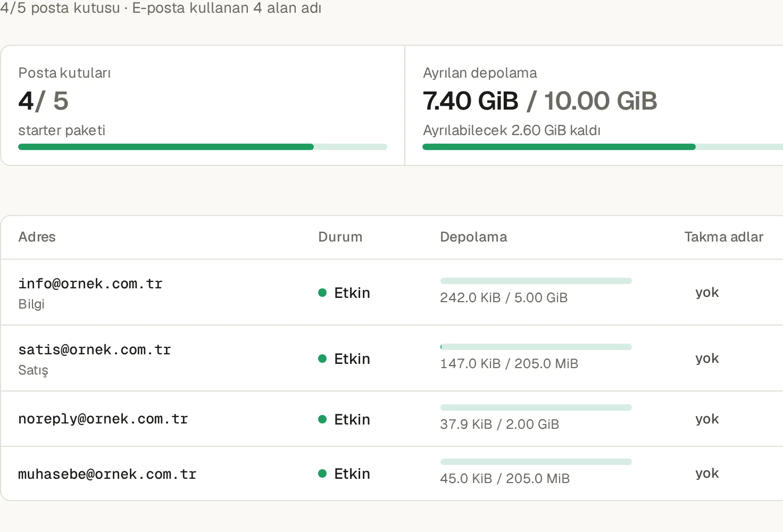Click the Posta kutuları usage progress bar

click(x=203, y=147)
